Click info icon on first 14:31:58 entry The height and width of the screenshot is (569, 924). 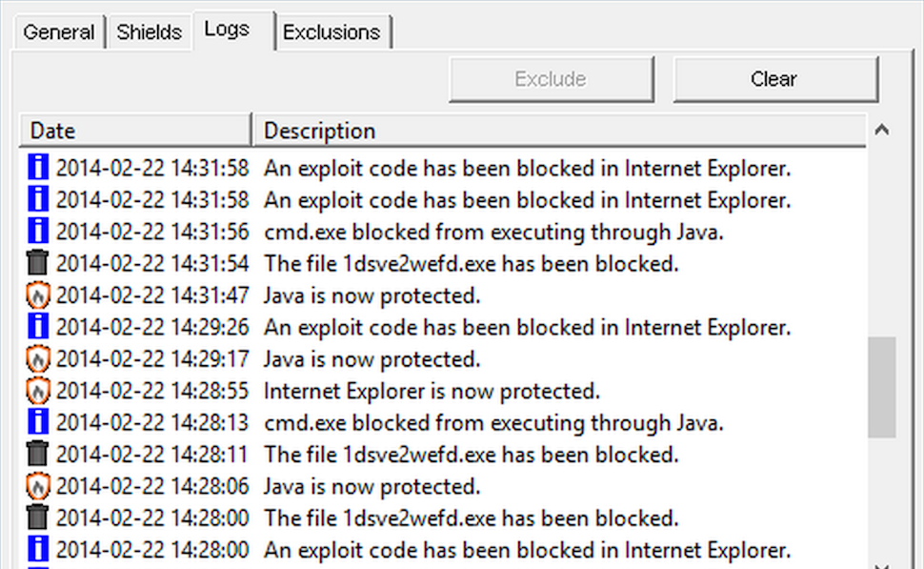coord(38,170)
